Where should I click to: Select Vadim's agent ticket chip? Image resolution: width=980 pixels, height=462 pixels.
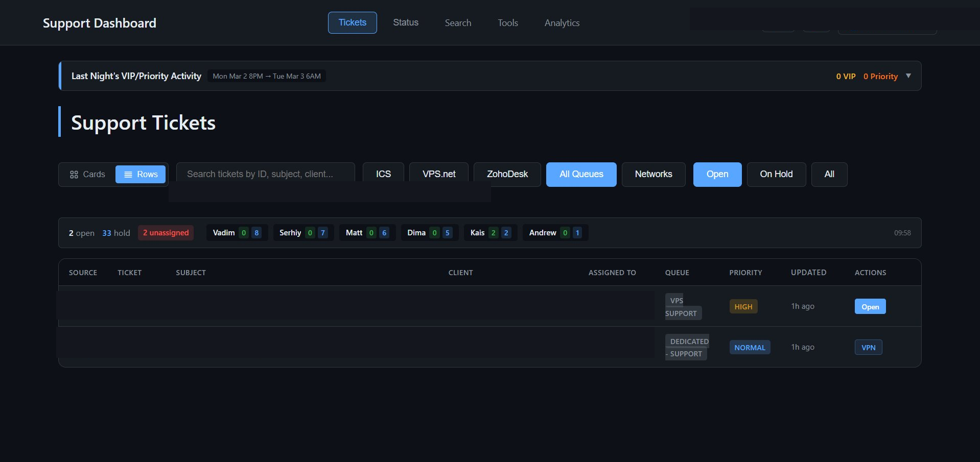(x=237, y=233)
